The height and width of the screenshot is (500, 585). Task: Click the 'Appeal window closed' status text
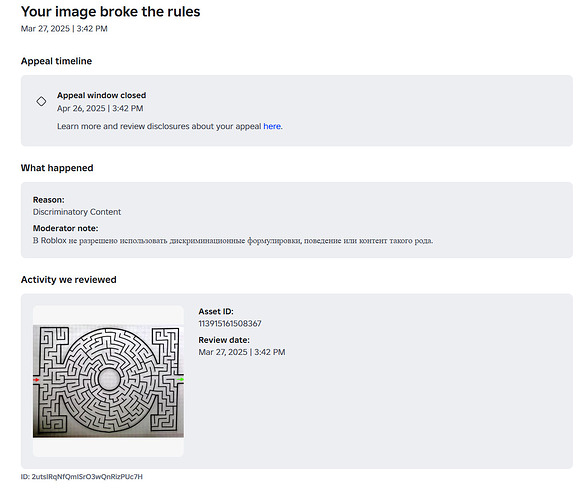(x=101, y=95)
